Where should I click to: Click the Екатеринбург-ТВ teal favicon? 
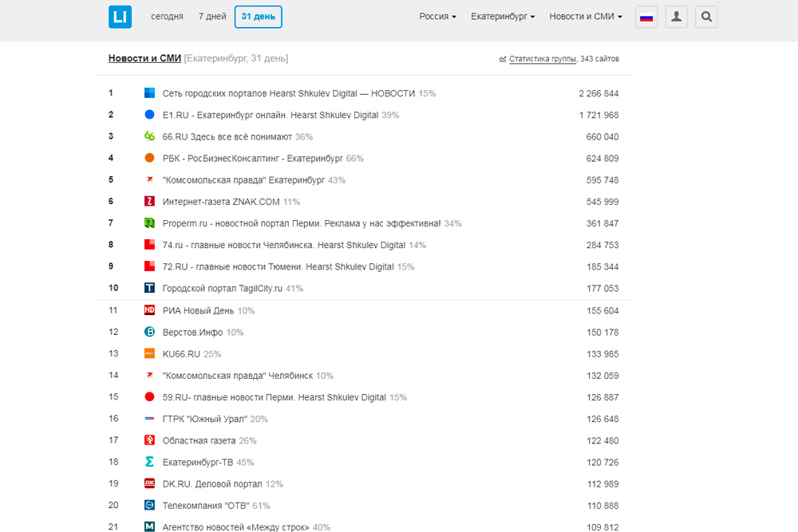(149, 462)
